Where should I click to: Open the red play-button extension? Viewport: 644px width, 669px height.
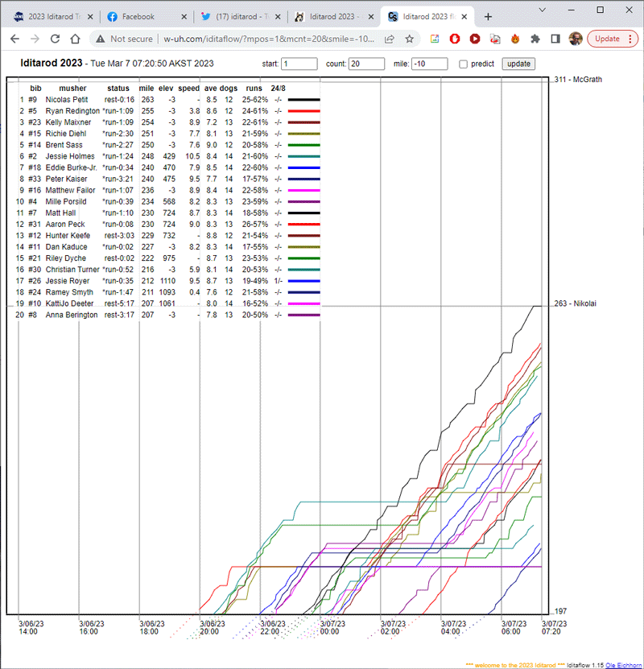[475, 39]
